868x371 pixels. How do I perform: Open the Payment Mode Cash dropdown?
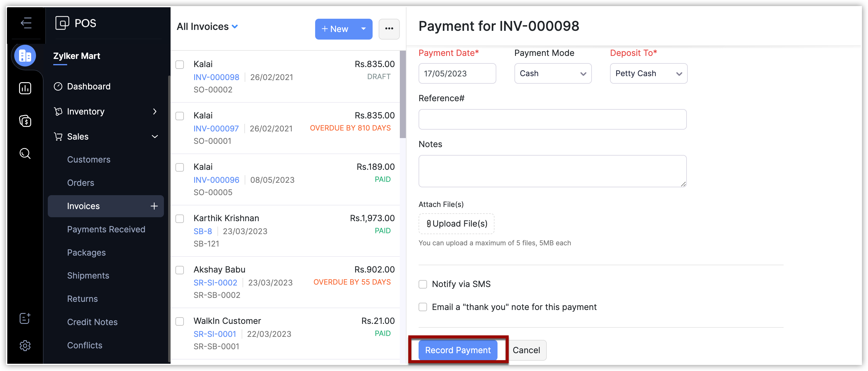pyautogui.click(x=553, y=73)
